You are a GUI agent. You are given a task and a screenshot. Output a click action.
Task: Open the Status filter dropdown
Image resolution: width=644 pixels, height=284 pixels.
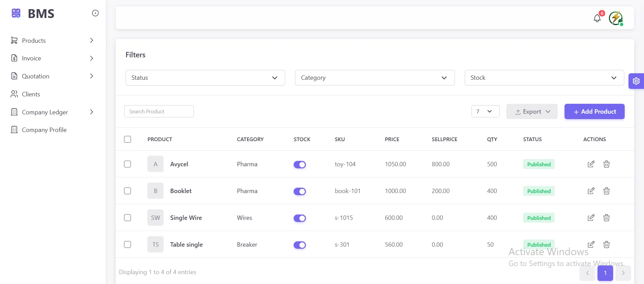click(205, 78)
